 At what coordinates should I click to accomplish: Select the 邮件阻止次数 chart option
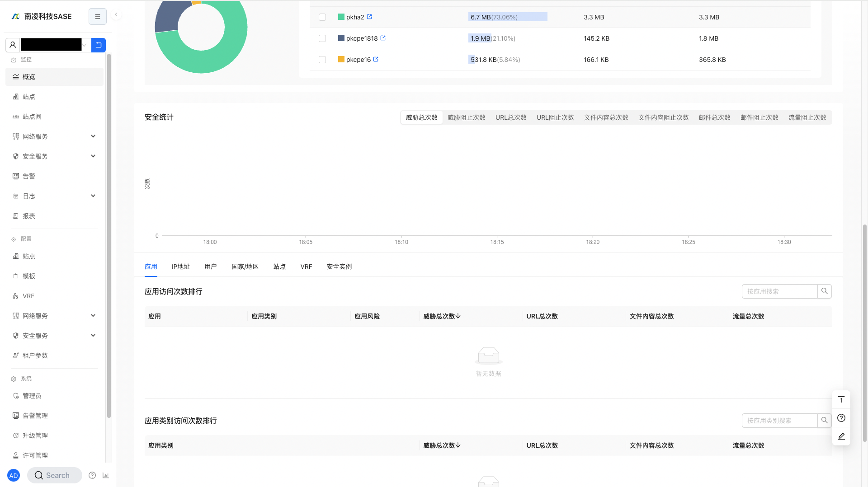click(x=759, y=117)
